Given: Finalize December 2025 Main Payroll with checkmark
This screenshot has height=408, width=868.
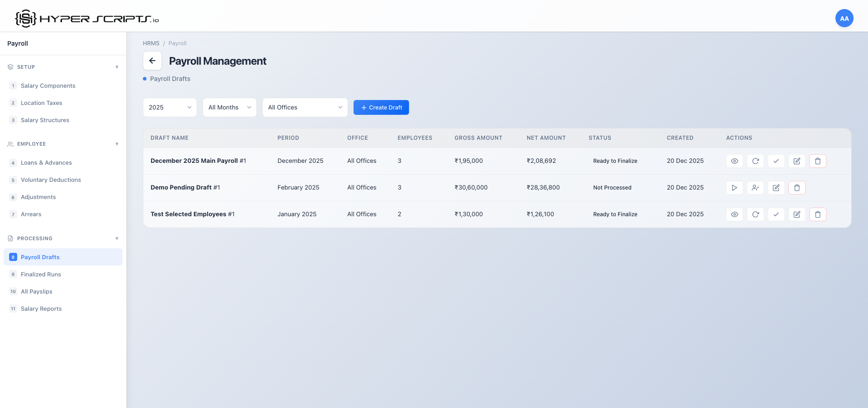Looking at the screenshot, I should (776, 161).
